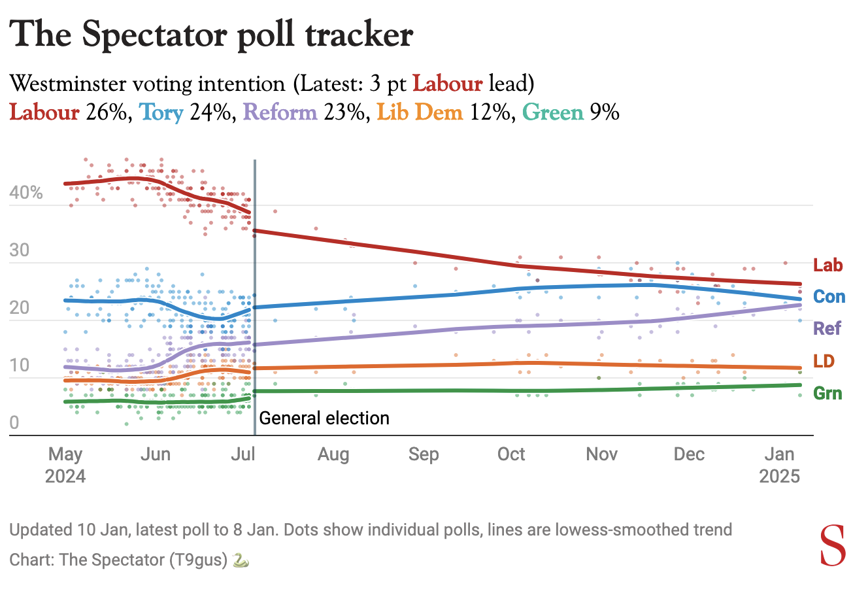
Task: Click the green Grn line label
Action: pos(827,394)
